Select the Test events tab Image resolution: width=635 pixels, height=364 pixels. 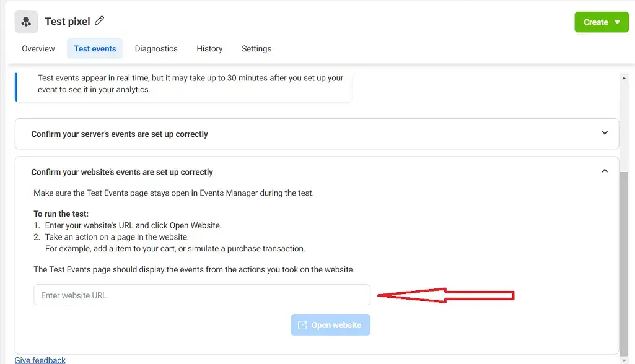(x=95, y=48)
